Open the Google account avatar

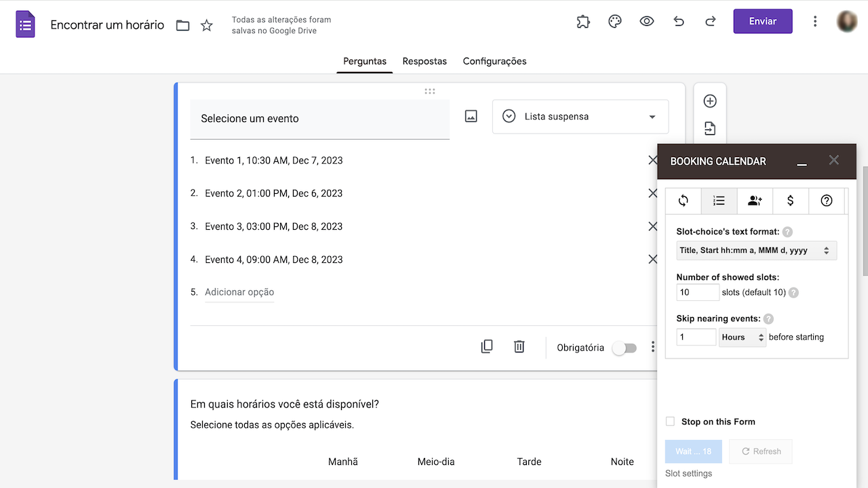pyautogui.click(x=847, y=22)
